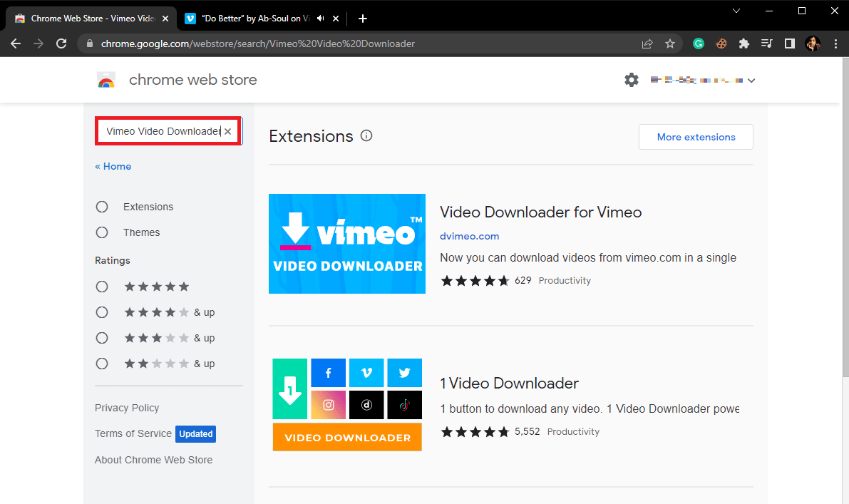
Task: Click the More extensions button
Action: click(x=696, y=137)
